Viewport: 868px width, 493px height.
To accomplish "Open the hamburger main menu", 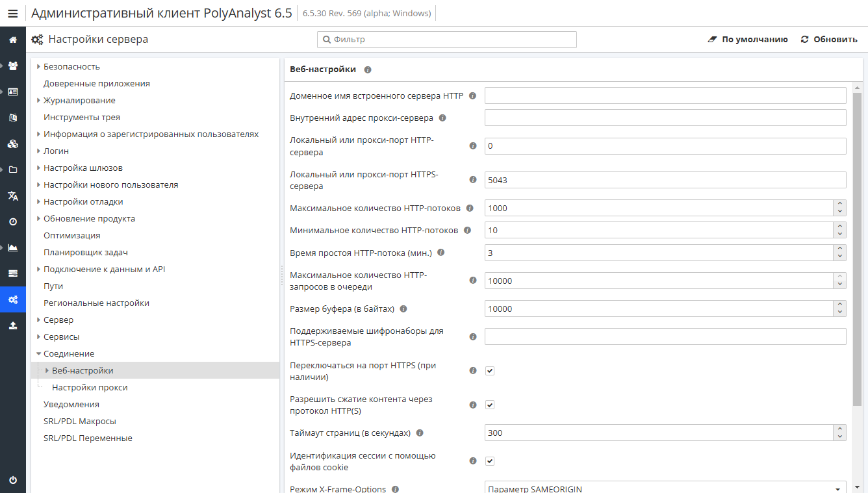I will pyautogui.click(x=13, y=13).
